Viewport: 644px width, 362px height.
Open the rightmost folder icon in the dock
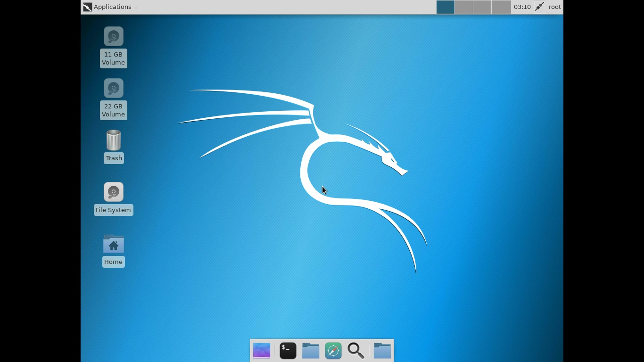(382, 351)
